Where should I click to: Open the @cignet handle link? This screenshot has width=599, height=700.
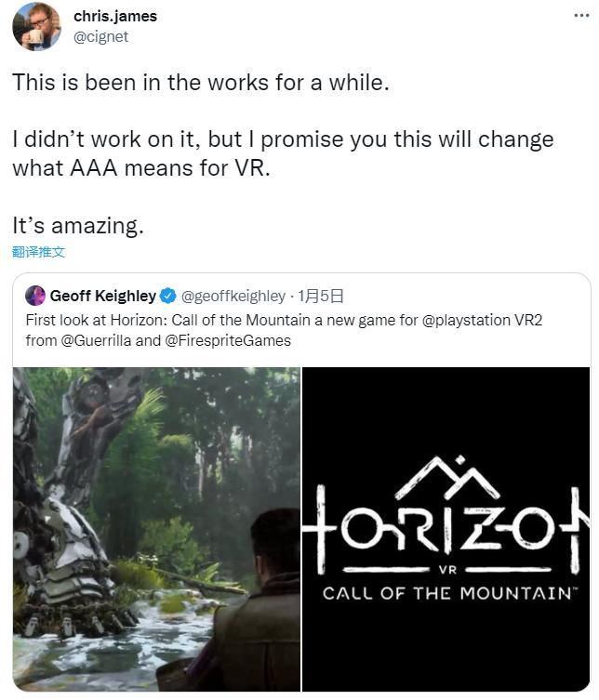[100, 36]
